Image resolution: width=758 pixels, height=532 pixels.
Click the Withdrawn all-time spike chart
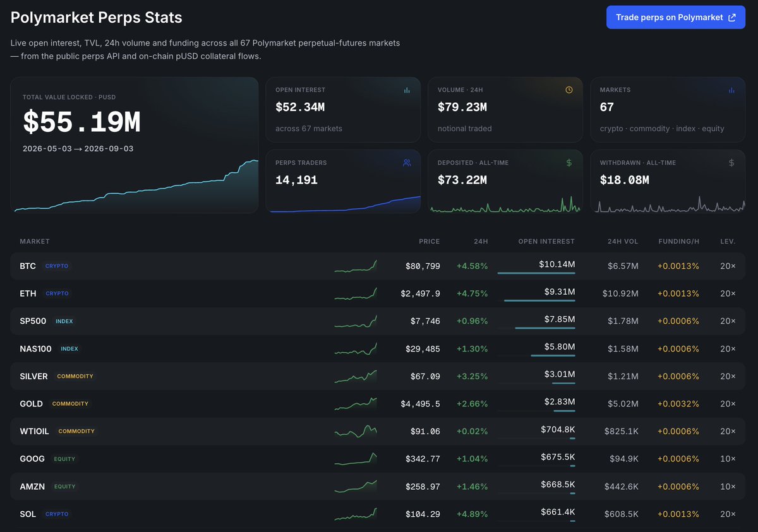tap(670, 204)
